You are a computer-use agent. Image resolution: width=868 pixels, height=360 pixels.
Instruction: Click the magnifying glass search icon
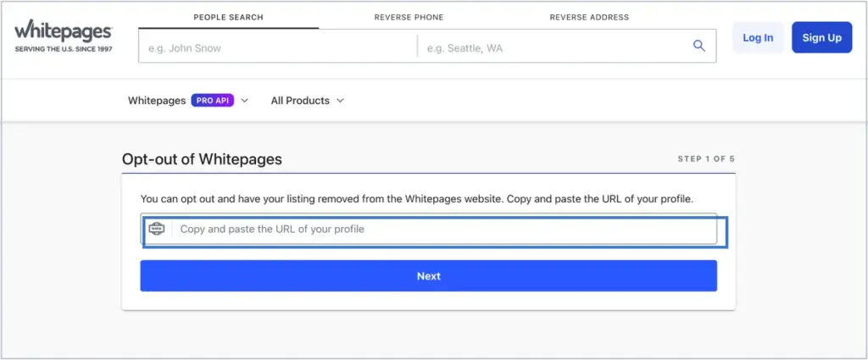tap(699, 46)
